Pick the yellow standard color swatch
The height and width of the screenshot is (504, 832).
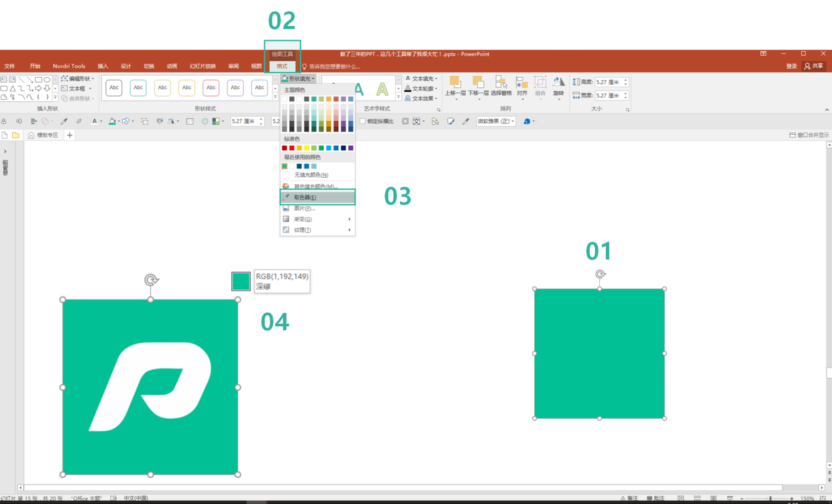pos(307,148)
